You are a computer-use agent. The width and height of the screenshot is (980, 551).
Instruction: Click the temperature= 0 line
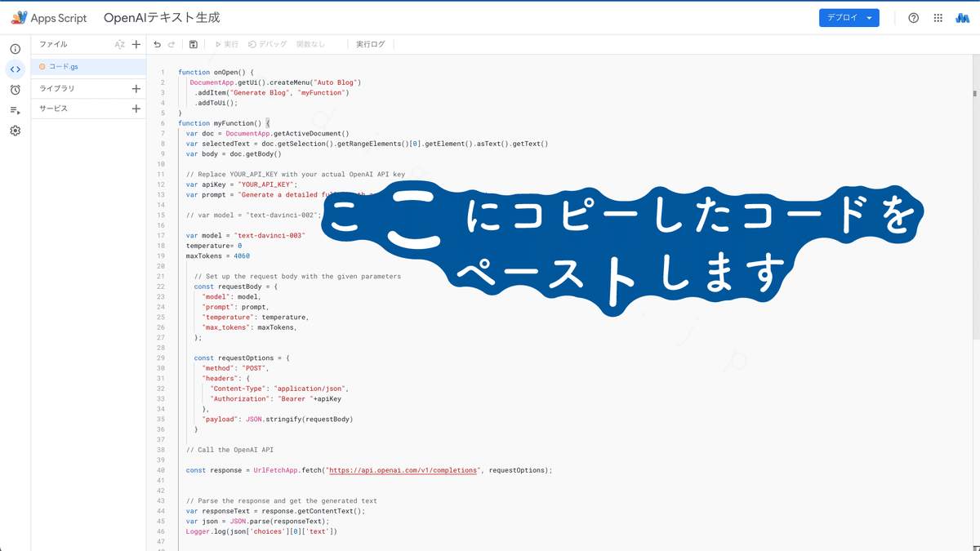click(x=214, y=246)
